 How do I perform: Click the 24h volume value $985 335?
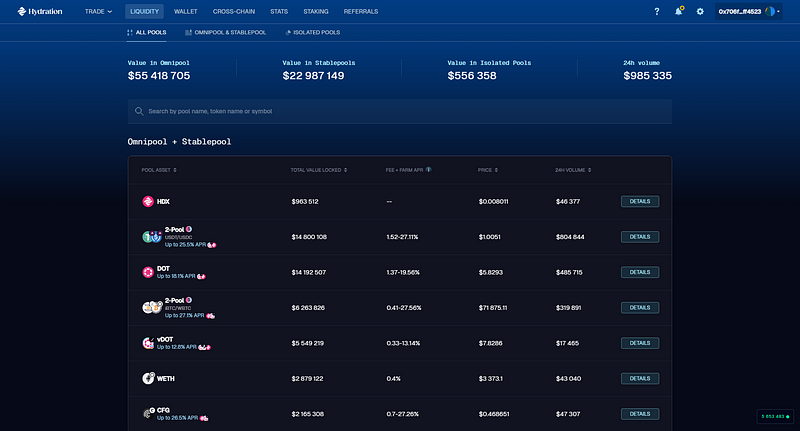point(647,75)
